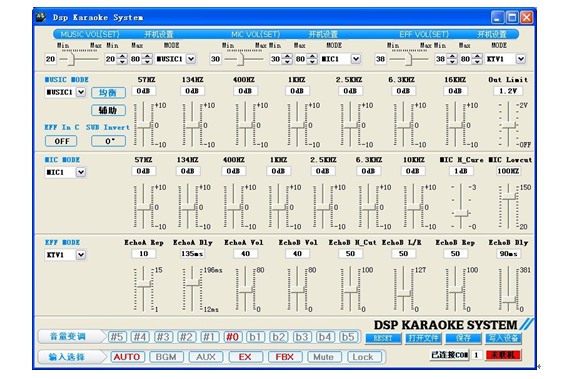Click the mic volume slider handle
This screenshot has height=379, width=570.
240,59
